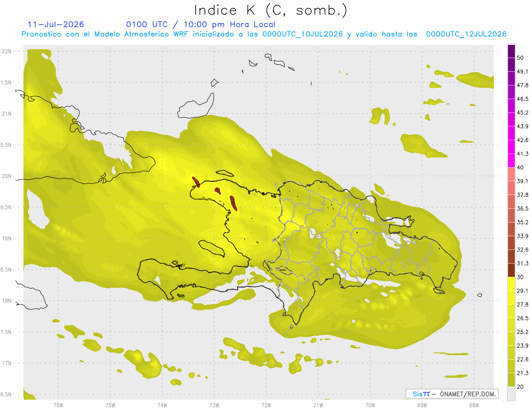Click the legend value "43.9"
Image resolution: width=532 pixels, height=411 pixels.
tap(523, 126)
